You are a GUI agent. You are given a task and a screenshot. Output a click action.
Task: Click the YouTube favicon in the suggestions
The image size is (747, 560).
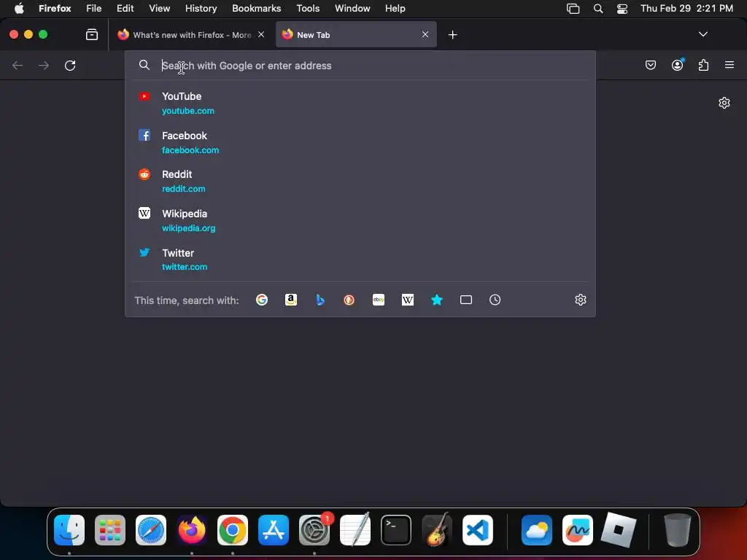144,96
